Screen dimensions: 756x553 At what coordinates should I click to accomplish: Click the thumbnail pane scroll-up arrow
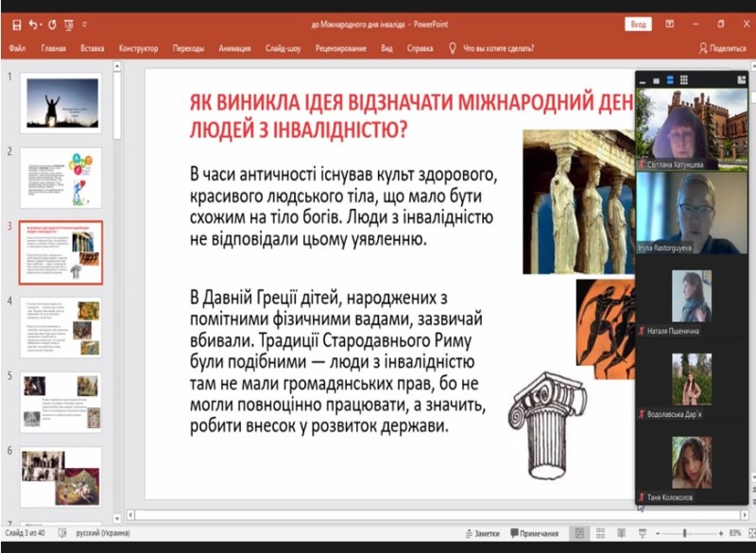coord(116,66)
